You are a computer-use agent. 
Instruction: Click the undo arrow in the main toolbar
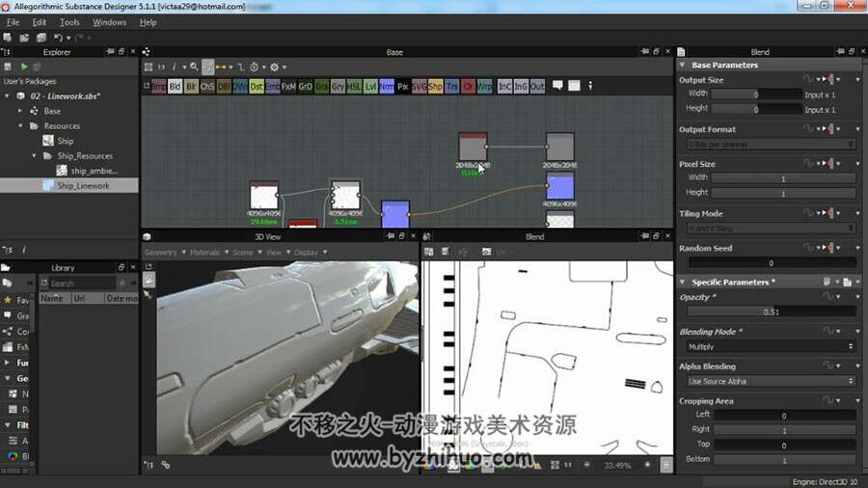(x=58, y=38)
